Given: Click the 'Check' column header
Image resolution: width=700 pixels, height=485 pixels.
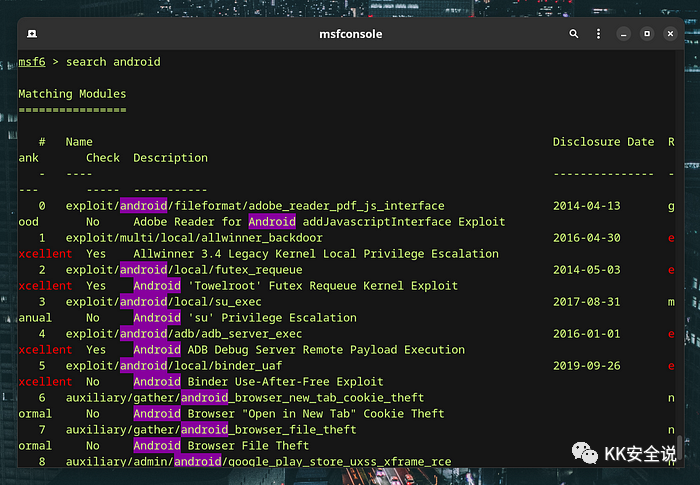Looking at the screenshot, I should [x=103, y=158].
